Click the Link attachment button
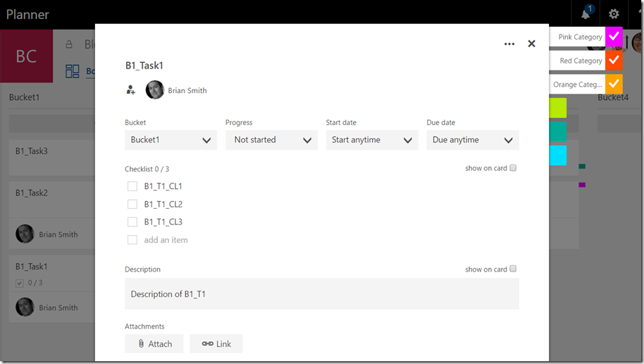Screen dimensions: 644x364 pyautogui.click(x=216, y=344)
